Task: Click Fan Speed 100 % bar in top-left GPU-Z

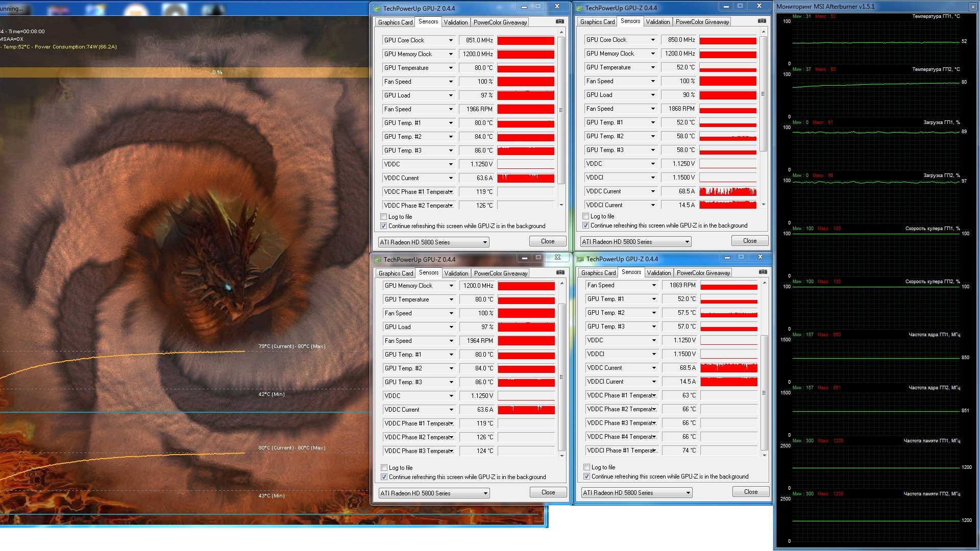Action: coord(526,82)
